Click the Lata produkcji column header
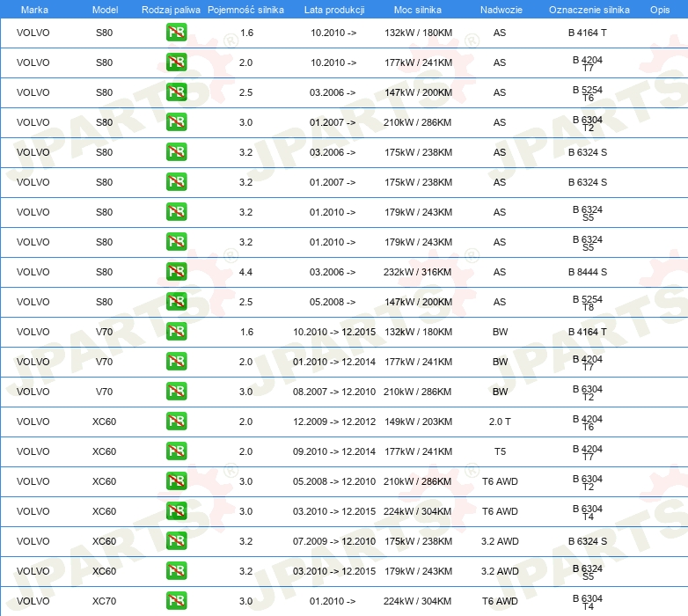688x616 pixels. 333,9
